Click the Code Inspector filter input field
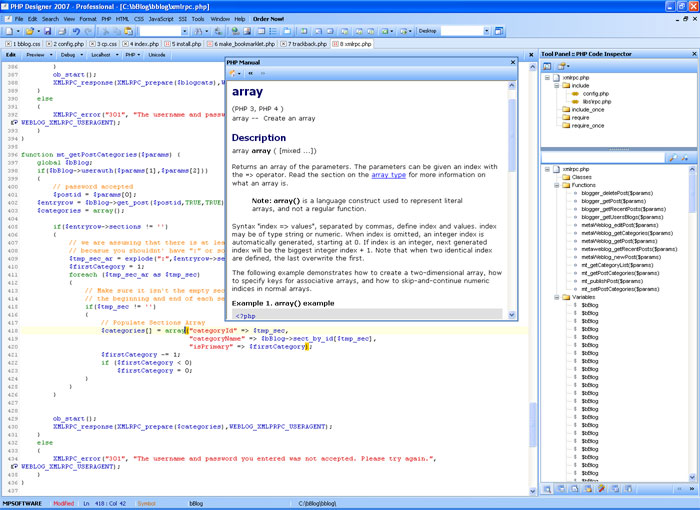 [x=600, y=157]
